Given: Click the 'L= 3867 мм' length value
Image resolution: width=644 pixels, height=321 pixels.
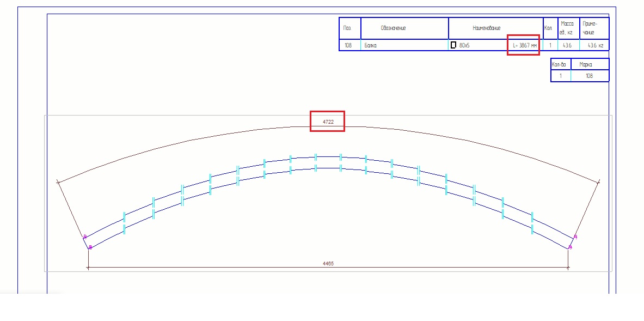Looking at the screenshot, I should [x=524, y=46].
